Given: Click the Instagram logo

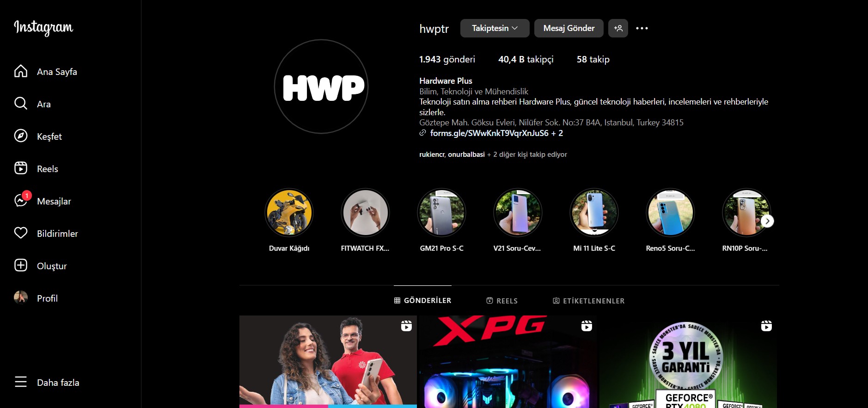Looking at the screenshot, I should tap(43, 28).
